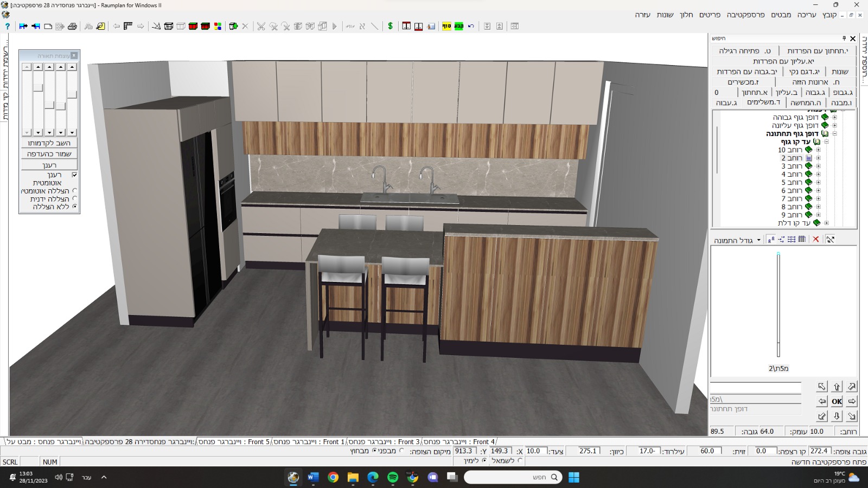Switch to the ז.מכשירים catalog tab

(743, 82)
